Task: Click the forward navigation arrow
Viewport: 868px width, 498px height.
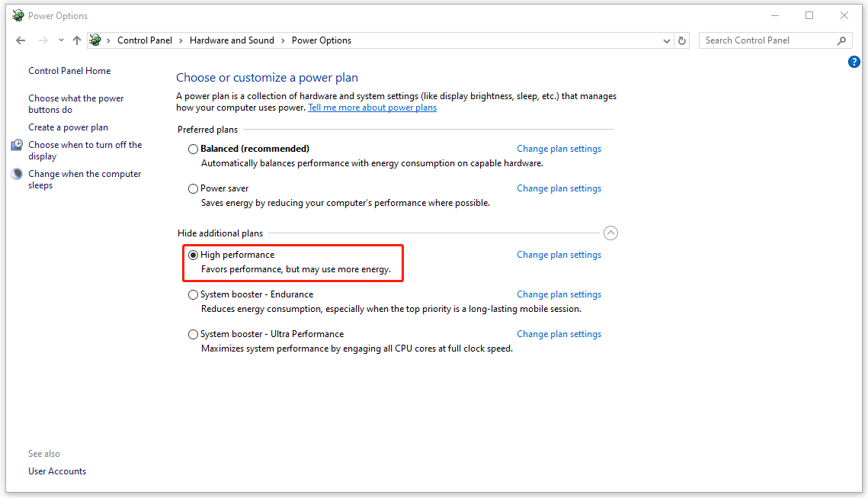Action: pos(42,40)
